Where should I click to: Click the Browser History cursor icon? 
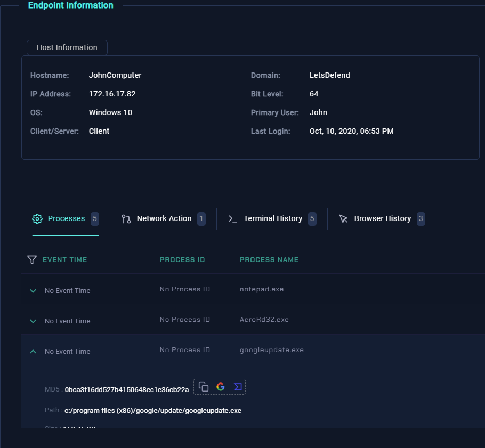click(x=343, y=219)
